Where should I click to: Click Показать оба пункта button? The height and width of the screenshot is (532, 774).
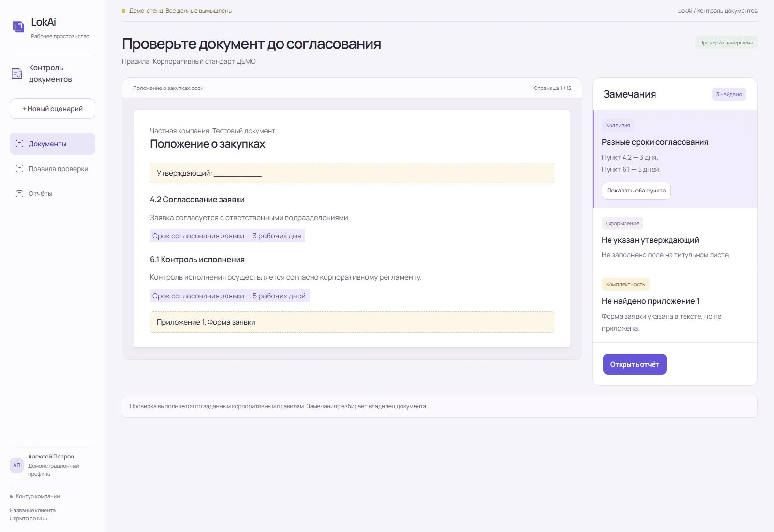636,191
